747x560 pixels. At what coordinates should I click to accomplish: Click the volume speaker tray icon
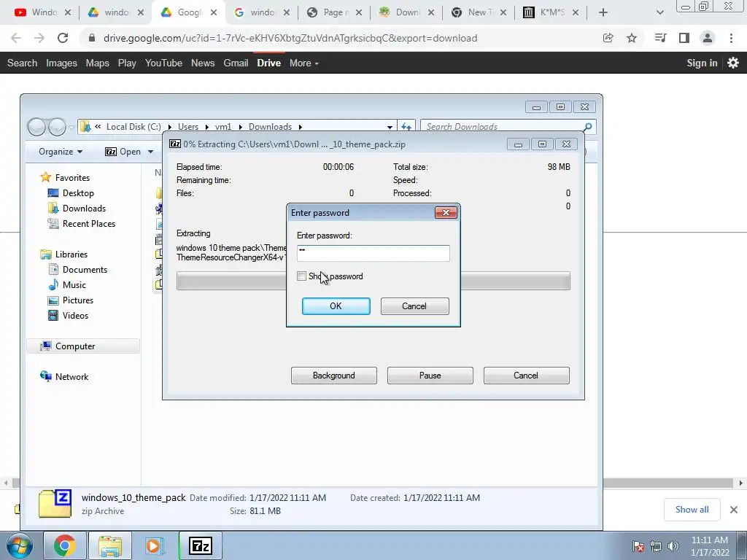673,545
